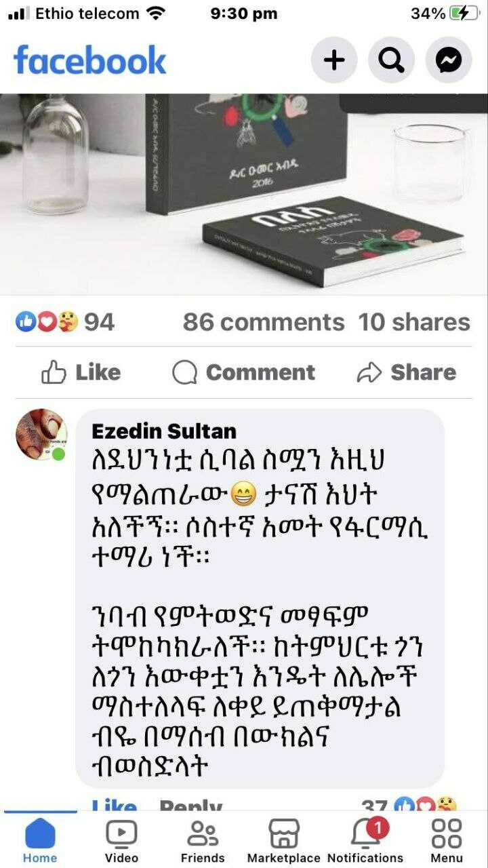Switch to the Home tab
The width and height of the screenshot is (488, 868).
click(x=40, y=840)
